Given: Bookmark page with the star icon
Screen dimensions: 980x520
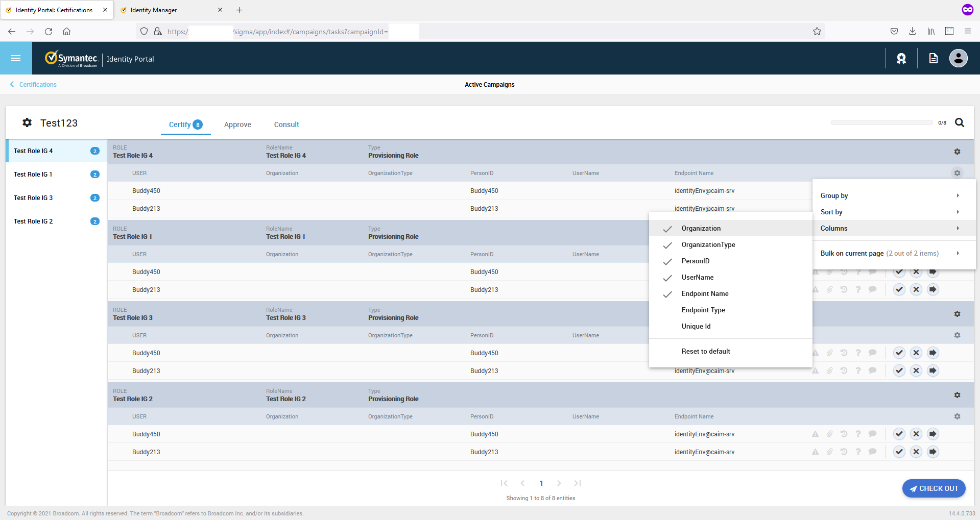Looking at the screenshot, I should (x=817, y=32).
